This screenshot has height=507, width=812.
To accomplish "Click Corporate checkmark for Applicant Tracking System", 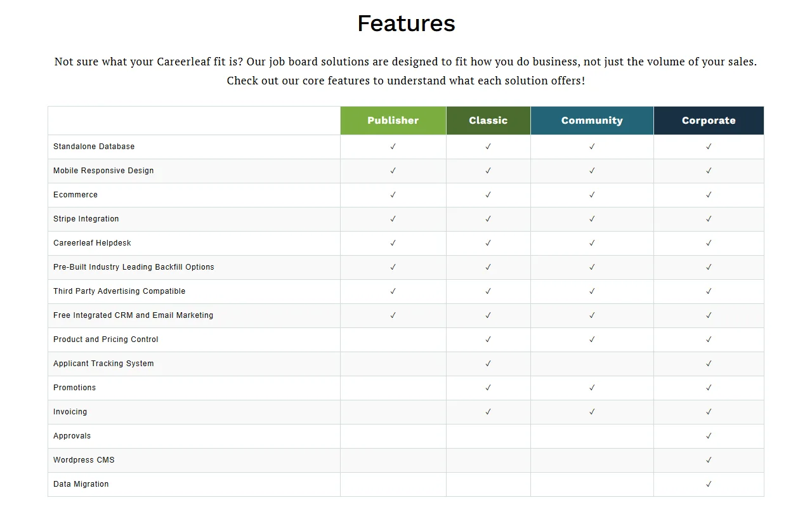I will [709, 364].
